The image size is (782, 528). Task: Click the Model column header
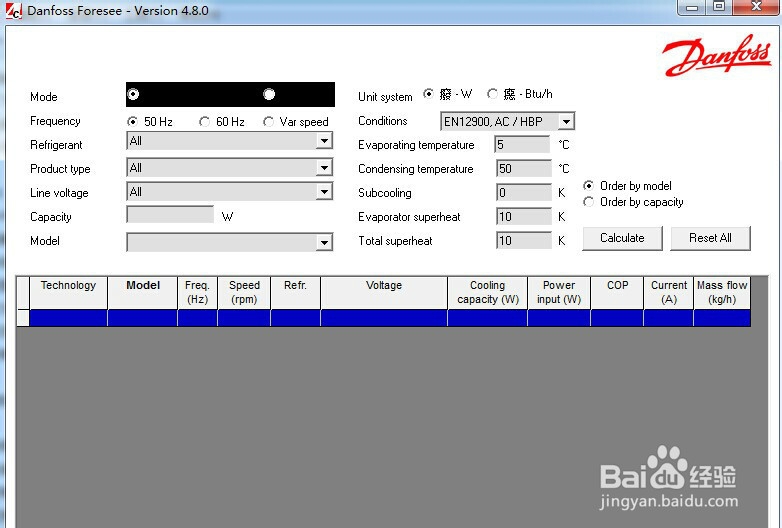click(x=143, y=293)
